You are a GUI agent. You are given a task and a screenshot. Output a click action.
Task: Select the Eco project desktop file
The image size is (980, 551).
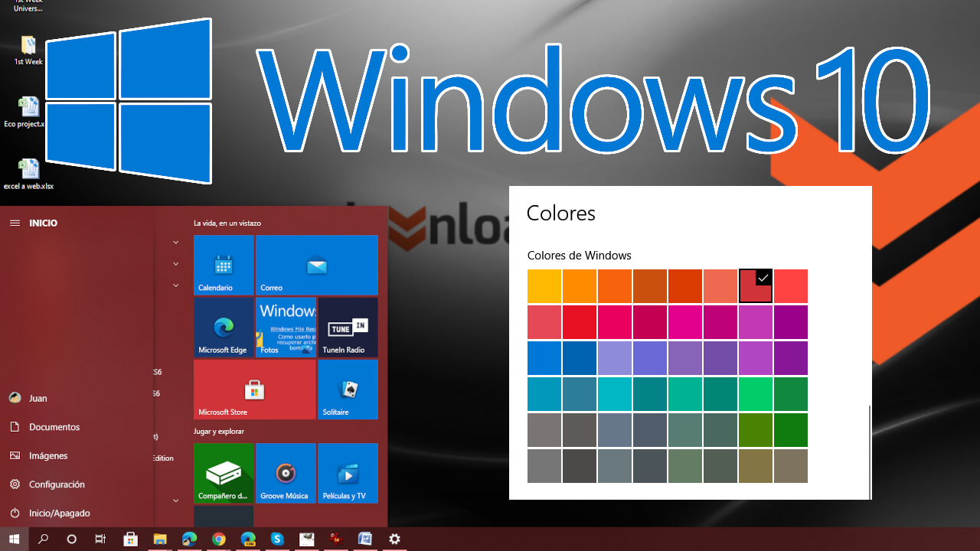27,112
